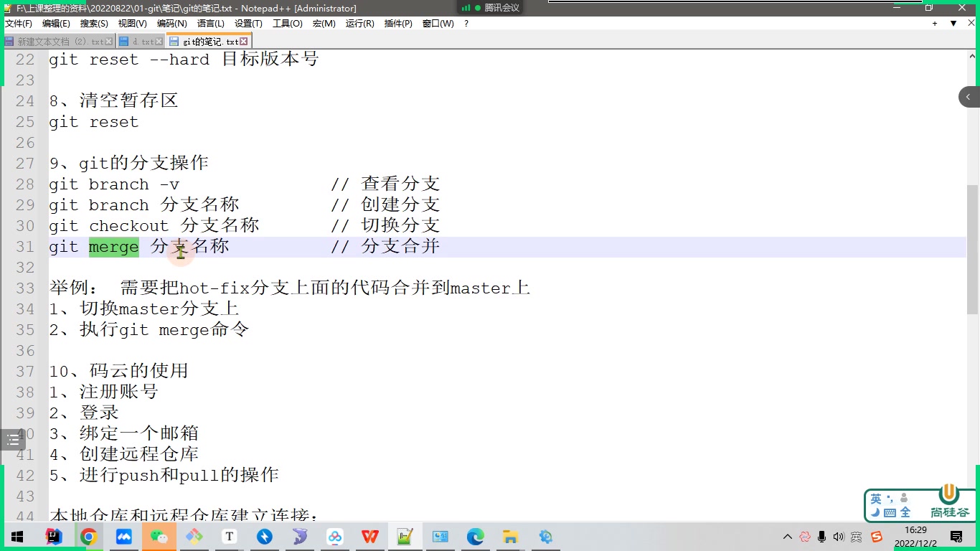
Task: Open Microsoft Edge from the taskbar
Action: tap(473, 536)
